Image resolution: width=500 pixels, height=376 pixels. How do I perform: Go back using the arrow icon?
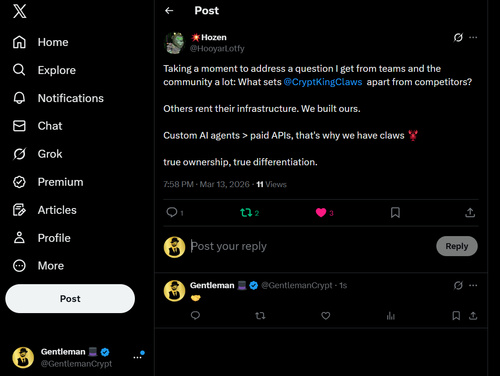tap(169, 11)
